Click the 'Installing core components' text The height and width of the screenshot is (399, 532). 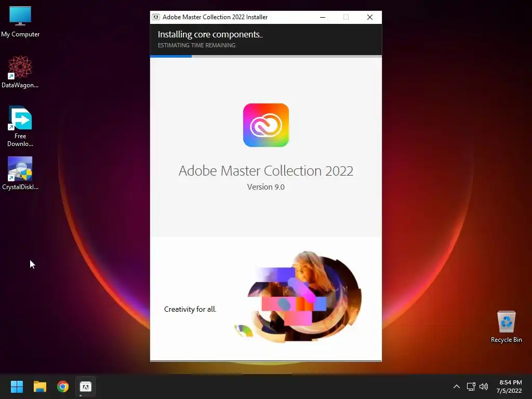[210, 35]
